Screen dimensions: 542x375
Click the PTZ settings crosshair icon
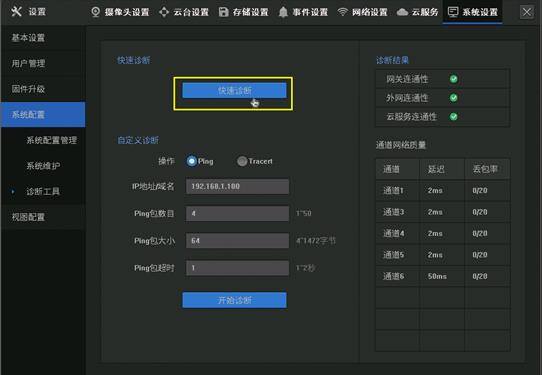coord(164,12)
